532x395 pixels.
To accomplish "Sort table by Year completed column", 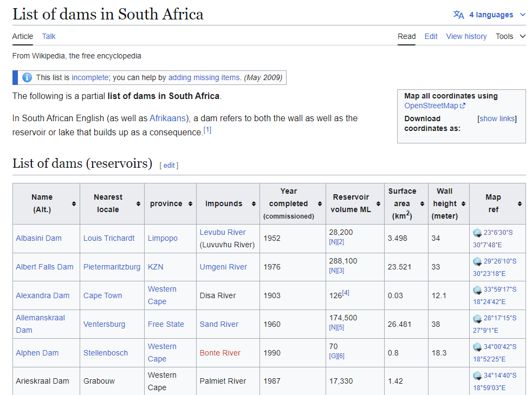I will 320,203.
